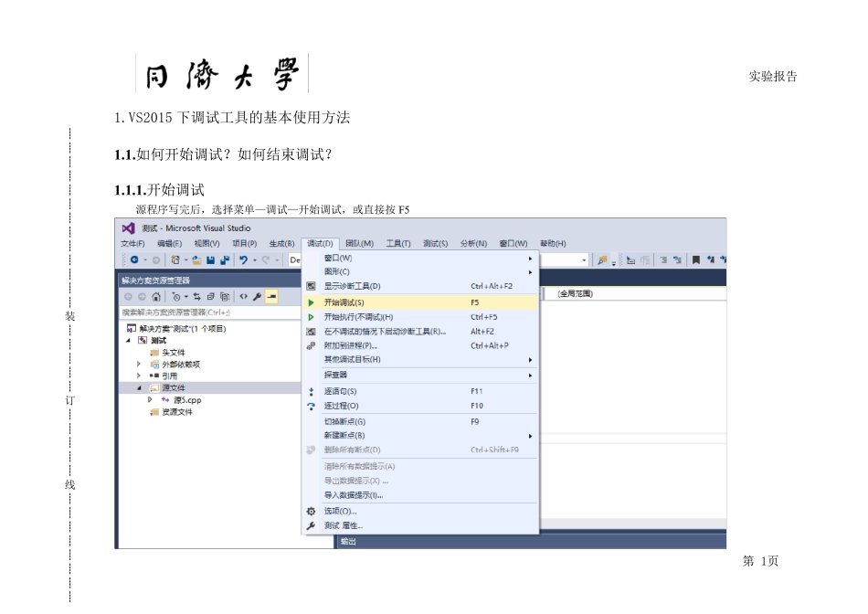Click the 输出 panel title
The height and width of the screenshot is (614, 868).
click(x=348, y=542)
